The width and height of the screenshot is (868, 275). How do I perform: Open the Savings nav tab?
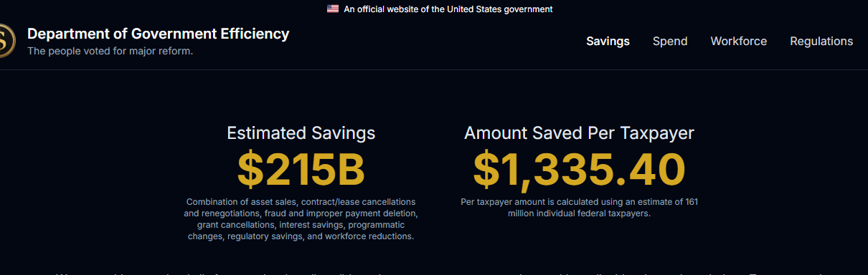point(608,42)
